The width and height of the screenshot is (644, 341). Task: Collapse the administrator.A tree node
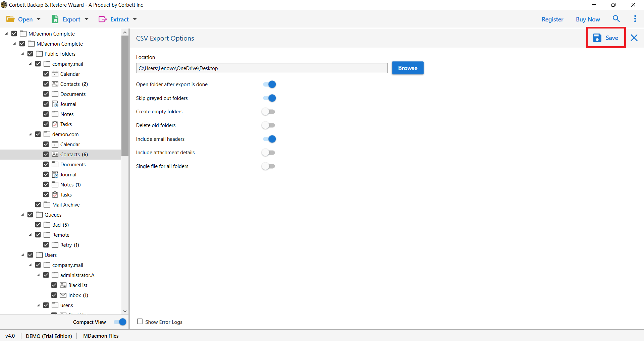click(38, 275)
